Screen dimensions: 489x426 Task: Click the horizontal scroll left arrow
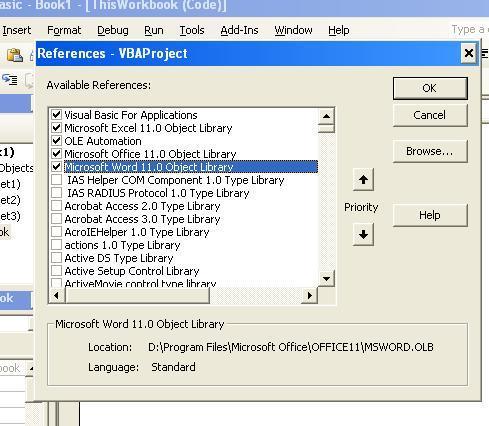coord(57,295)
